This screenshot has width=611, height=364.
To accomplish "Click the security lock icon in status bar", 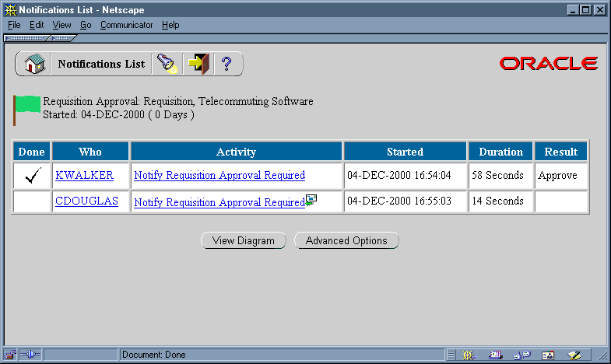I will pyautogui.click(x=11, y=355).
